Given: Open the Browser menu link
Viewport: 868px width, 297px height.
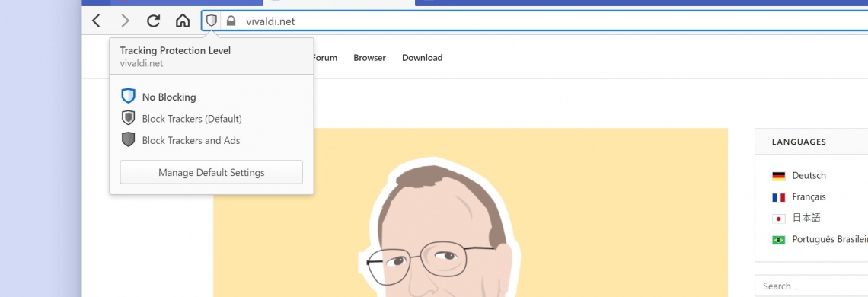Looking at the screenshot, I should pyautogui.click(x=370, y=58).
